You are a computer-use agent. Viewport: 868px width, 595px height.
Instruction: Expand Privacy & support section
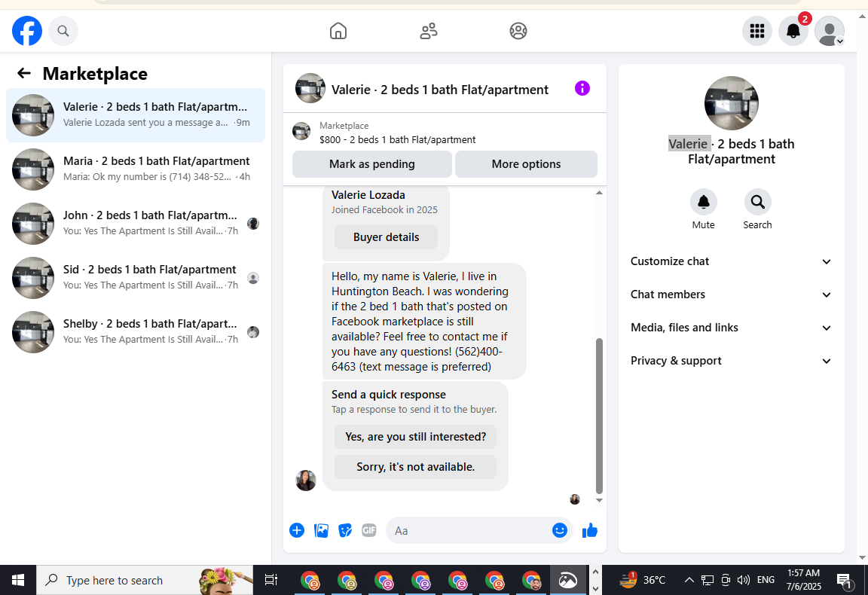click(731, 361)
